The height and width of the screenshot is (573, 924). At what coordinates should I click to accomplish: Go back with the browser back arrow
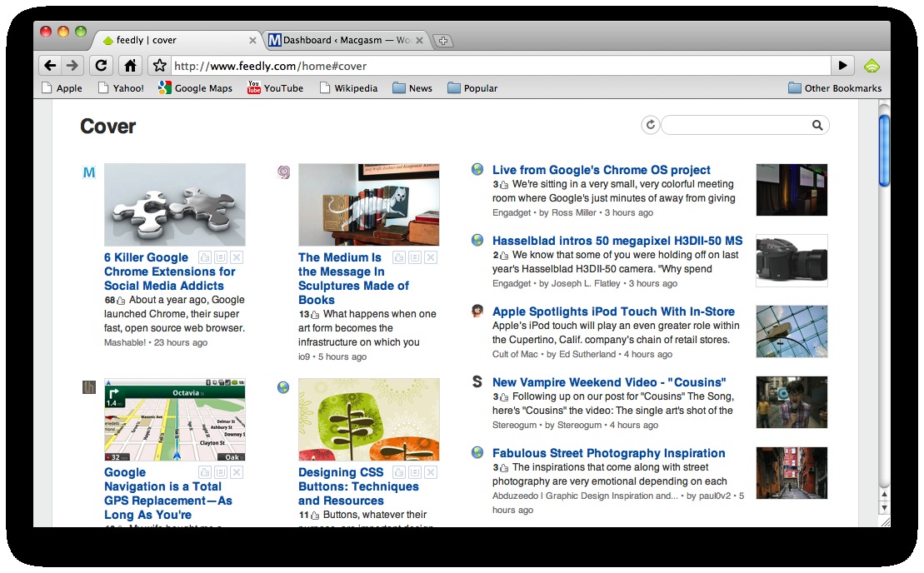pos(50,65)
